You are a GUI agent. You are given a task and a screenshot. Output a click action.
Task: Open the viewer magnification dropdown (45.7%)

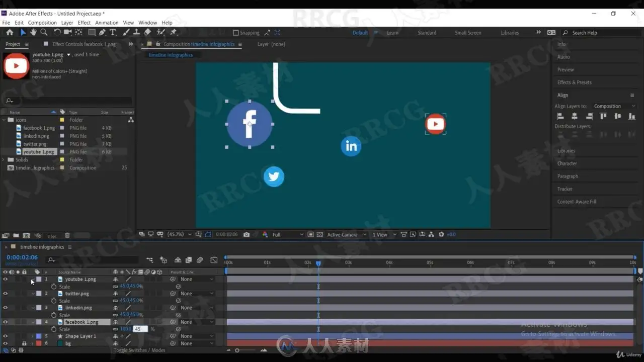(x=180, y=234)
